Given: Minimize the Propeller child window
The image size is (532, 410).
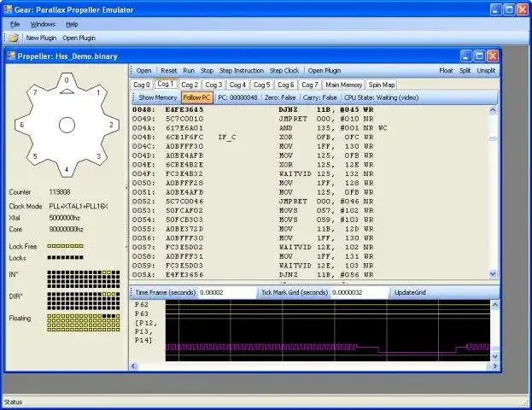Looking at the screenshot, I should pos(466,56).
